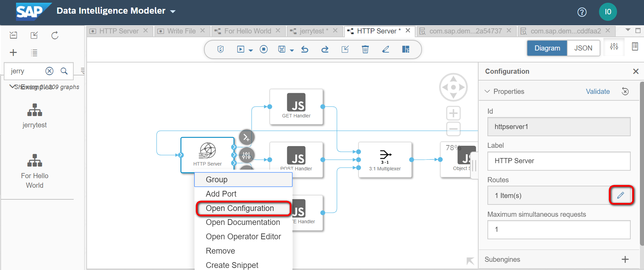Open the IO user profile avatar

[608, 12]
